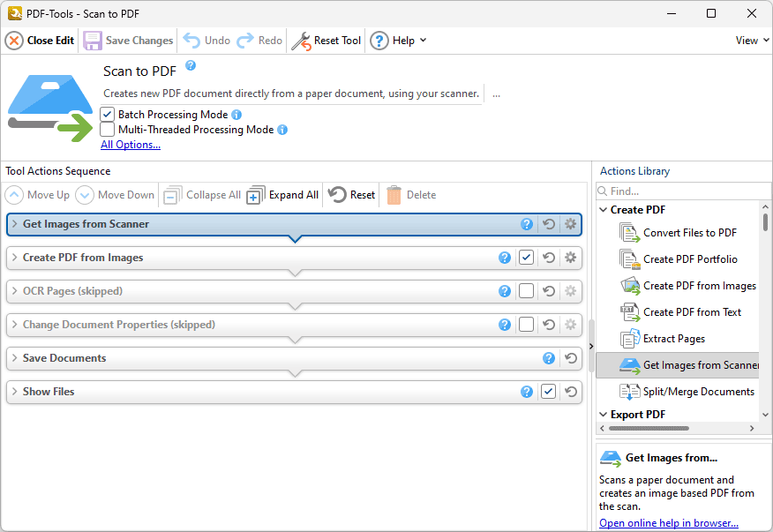Select Create PDF from Text in library
773x532 pixels.
pyautogui.click(x=681, y=312)
